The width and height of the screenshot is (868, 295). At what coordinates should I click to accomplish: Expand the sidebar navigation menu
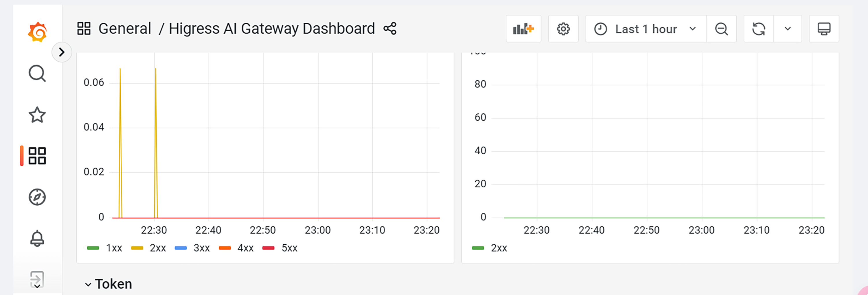[62, 52]
